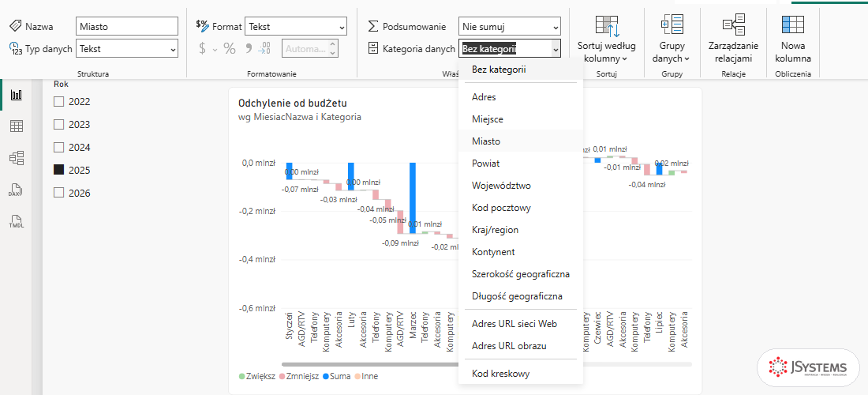The height and width of the screenshot is (395, 868).
Task: Choose Kod pocztowy category
Action: [x=520, y=208]
